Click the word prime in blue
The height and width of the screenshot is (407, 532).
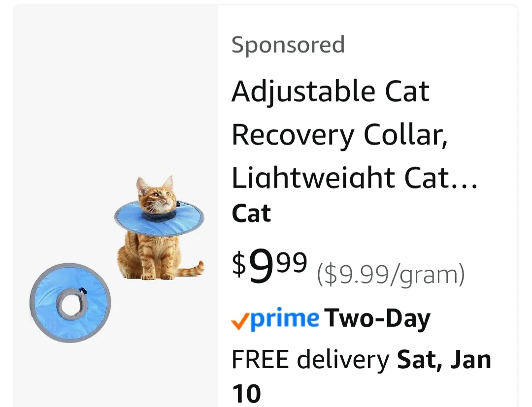click(284, 318)
